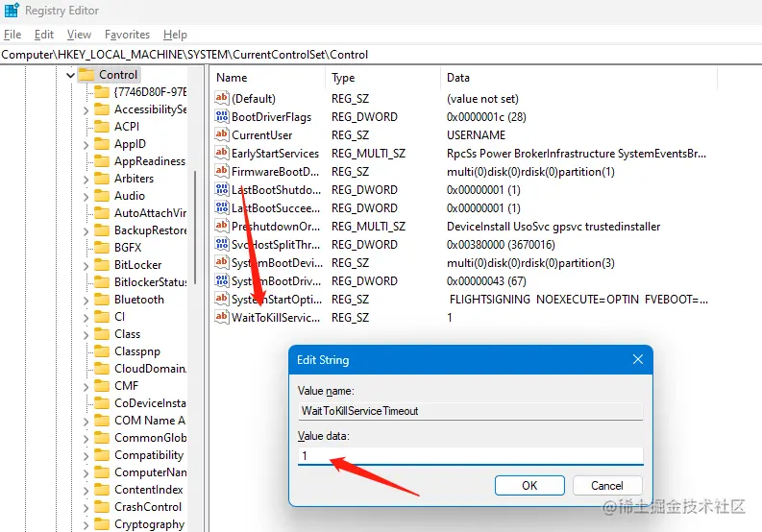This screenshot has height=532, width=762.
Task: Select the Compatibility tree item
Action: (x=149, y=455)
